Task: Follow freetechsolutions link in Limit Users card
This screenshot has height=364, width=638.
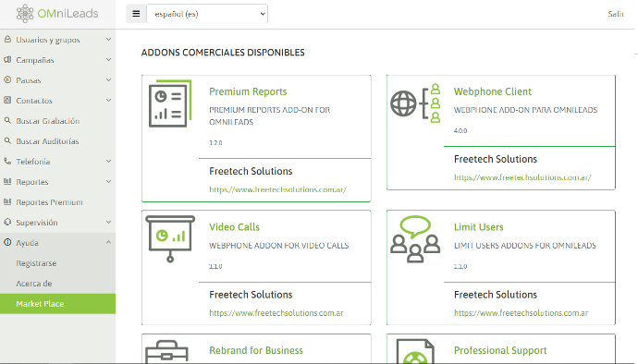Action: click(521, 313)
